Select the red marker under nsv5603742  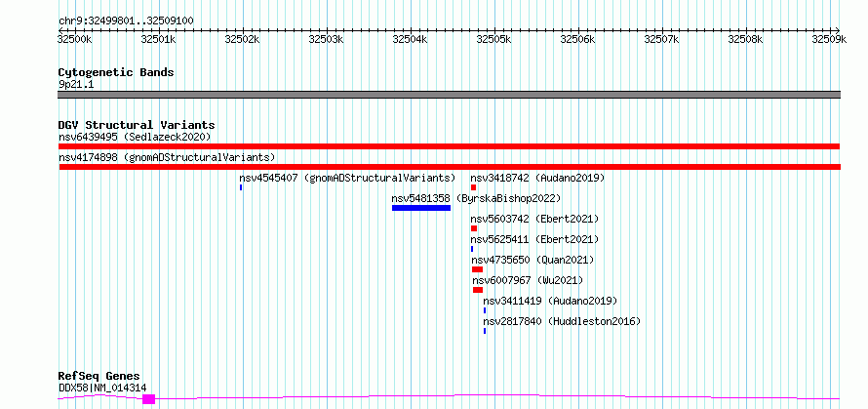(474, 228)
